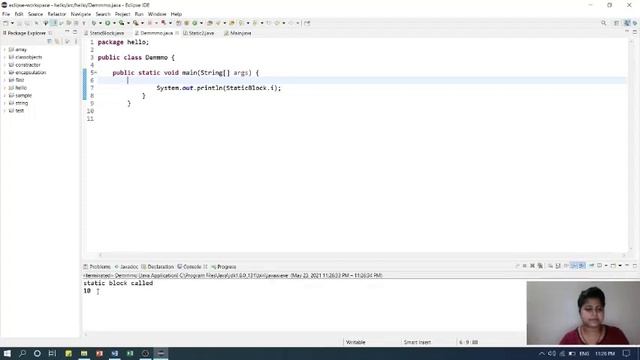This screenshot has height=360, width=640.
Task: Toggle Pin Console button
Action: pyautogui.click(x=592, y=266)
